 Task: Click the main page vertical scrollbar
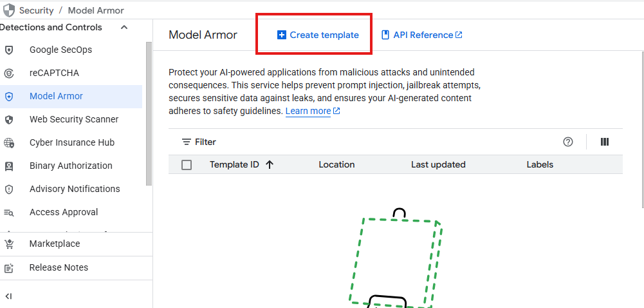[x=642, y=129]
